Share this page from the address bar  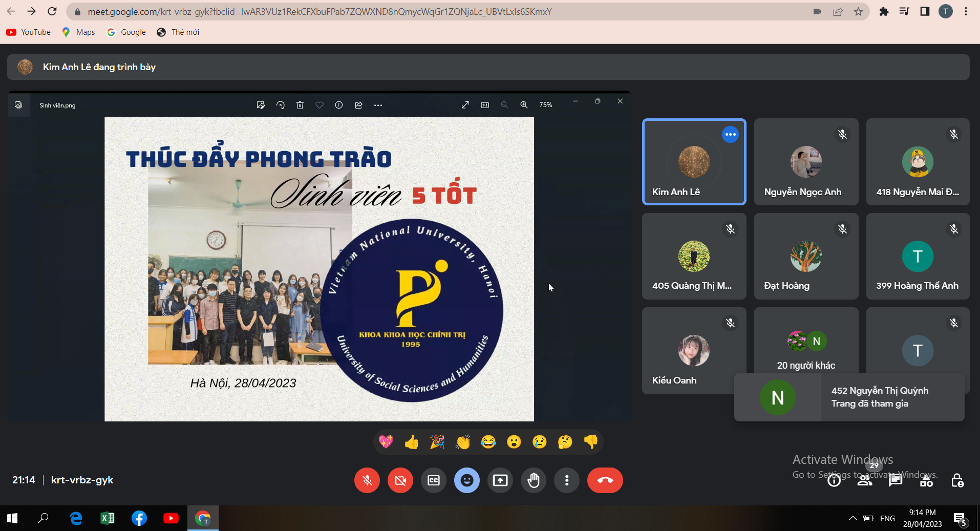pos(838,11)
